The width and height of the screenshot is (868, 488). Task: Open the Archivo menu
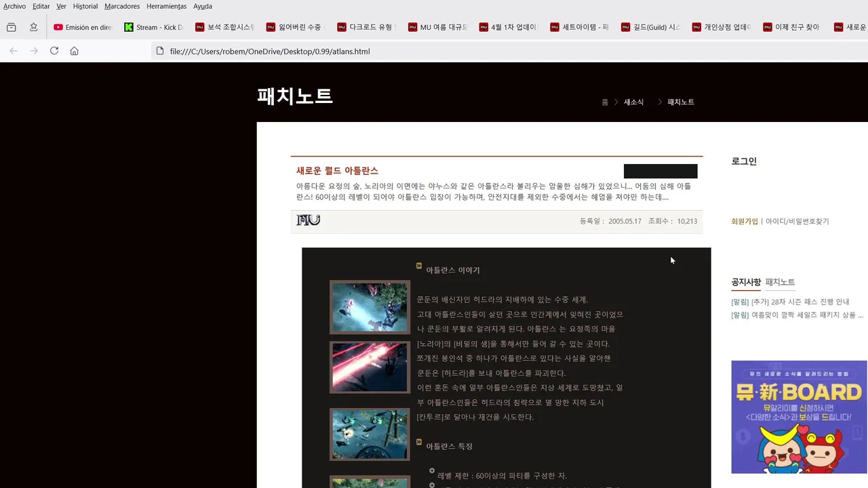(x=14, y=6)
